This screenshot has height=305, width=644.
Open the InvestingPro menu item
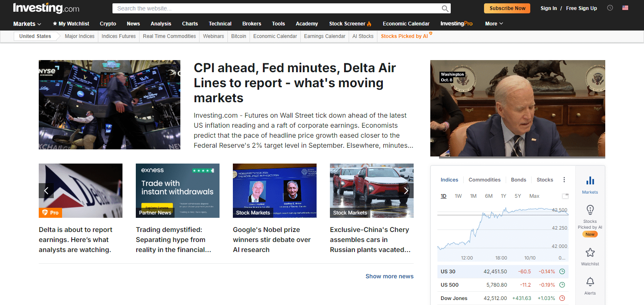click(457, 24)
